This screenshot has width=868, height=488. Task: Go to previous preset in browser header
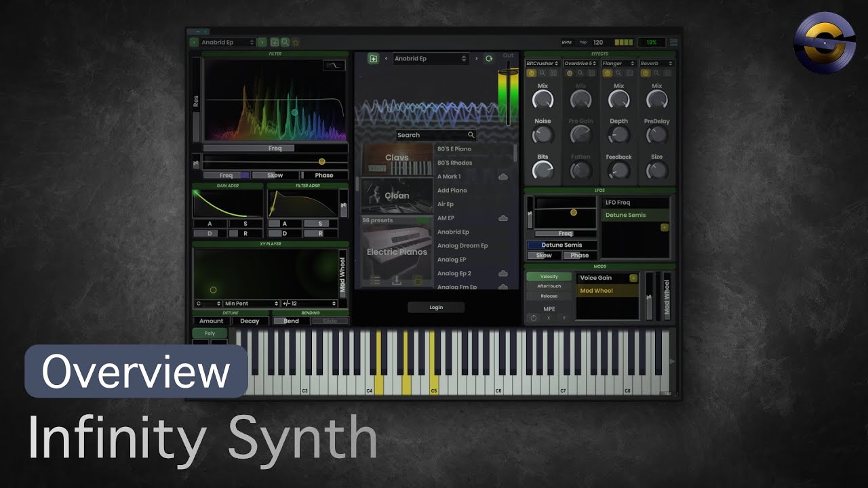[x=386, y=59]
